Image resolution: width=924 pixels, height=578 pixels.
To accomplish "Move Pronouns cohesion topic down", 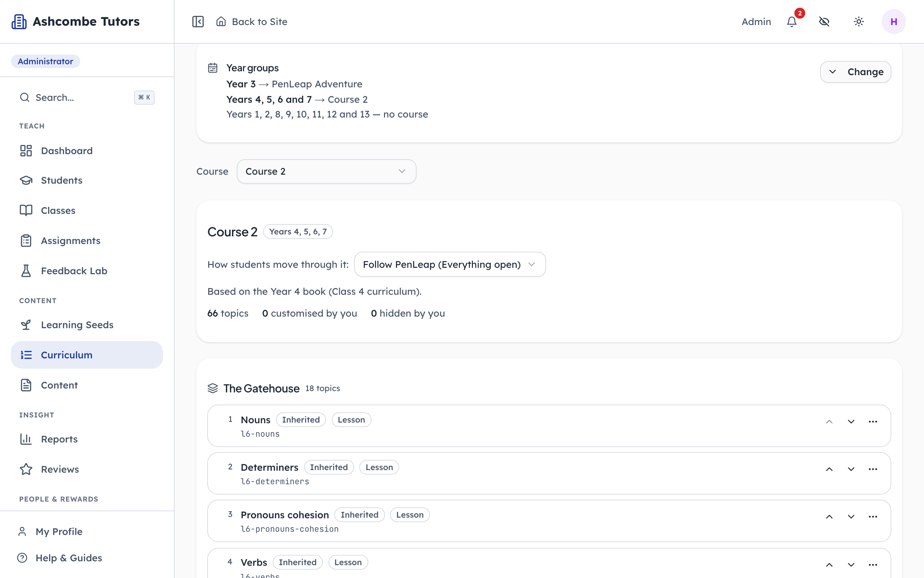I will (x=851, y=516).
